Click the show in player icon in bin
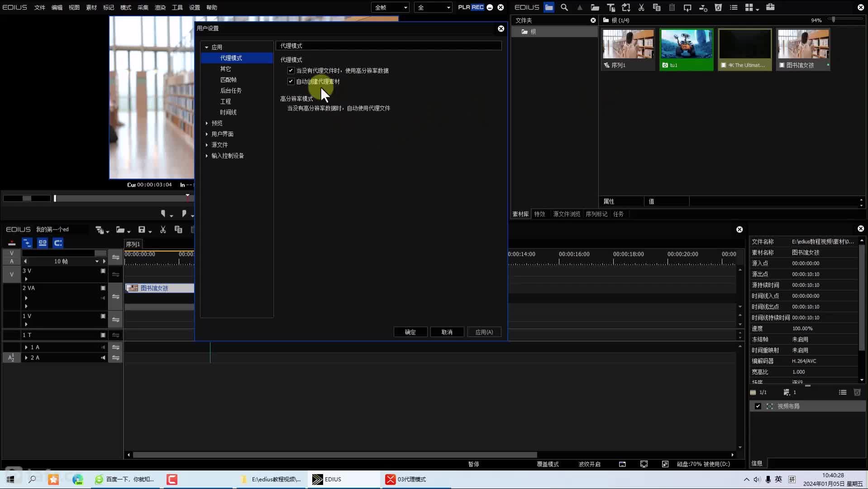This screenshot has width=868, height=489. click(687, 7)
